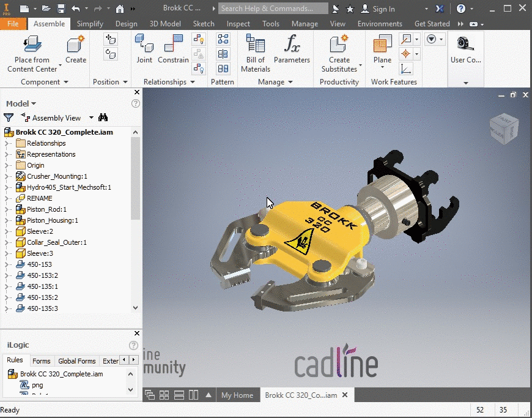The width and height of the screenshot is (532, 418).
Task: Click the binoculars find icon
Action: (x=103, y=118)
